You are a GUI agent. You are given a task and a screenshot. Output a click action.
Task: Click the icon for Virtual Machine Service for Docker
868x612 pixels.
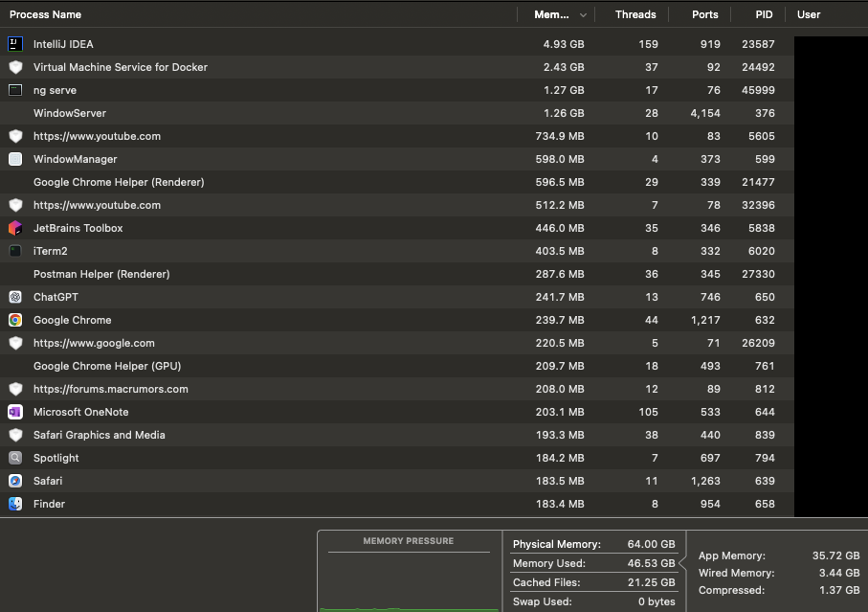13,67
